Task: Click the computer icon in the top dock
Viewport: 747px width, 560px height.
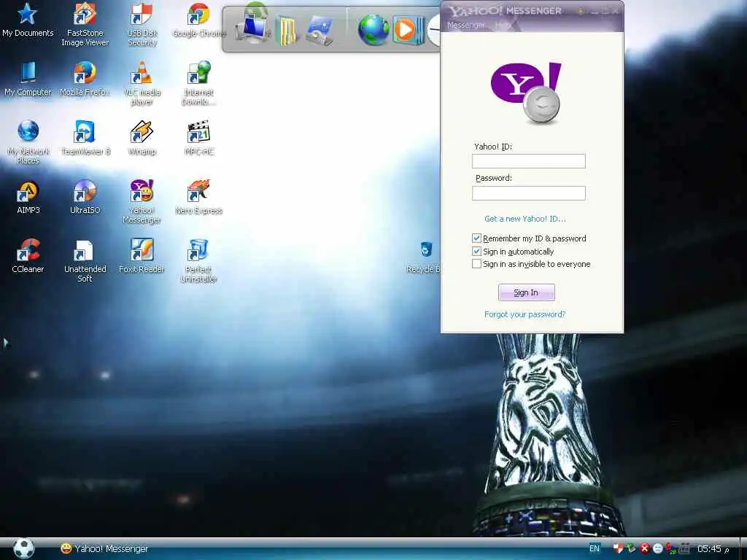Action: point(255,28)
